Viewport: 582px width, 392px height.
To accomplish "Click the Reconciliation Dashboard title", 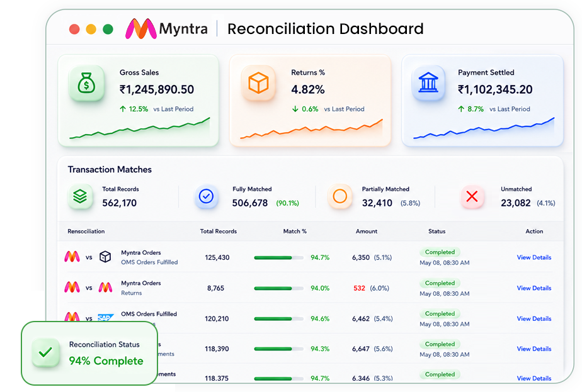I will [x=326, y=28].
